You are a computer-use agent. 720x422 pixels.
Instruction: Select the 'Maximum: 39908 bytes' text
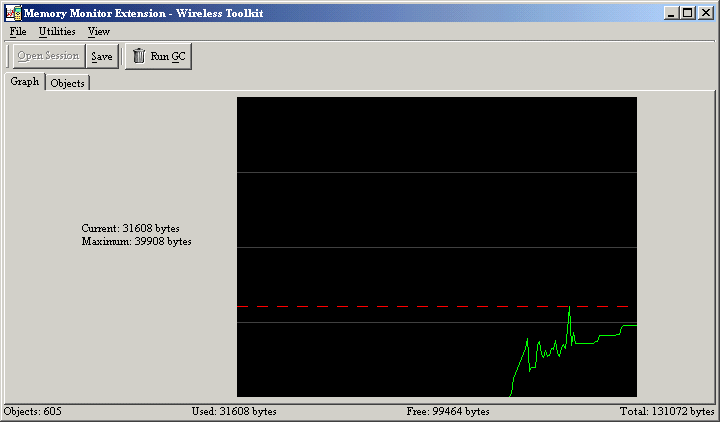(x=136, y=242)
